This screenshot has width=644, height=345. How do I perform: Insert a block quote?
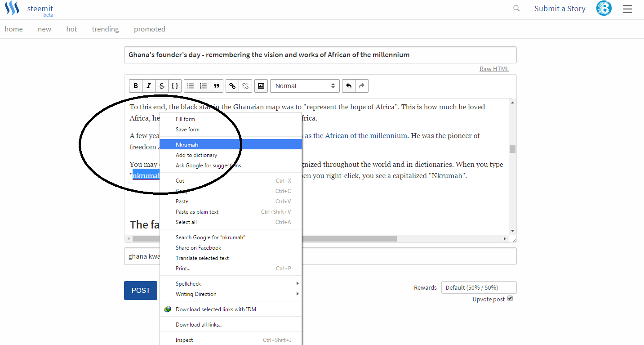(217, 86)
